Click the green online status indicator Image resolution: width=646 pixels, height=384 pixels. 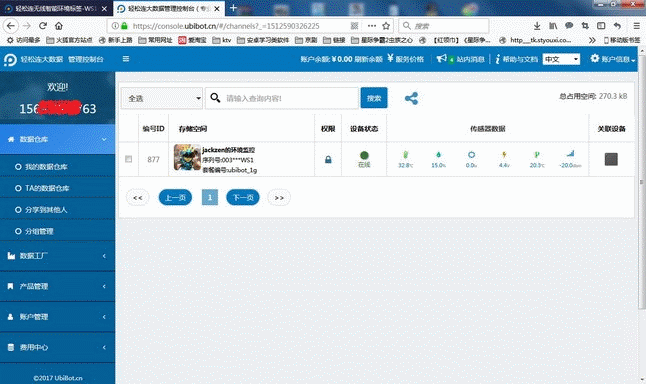[364, 155]
